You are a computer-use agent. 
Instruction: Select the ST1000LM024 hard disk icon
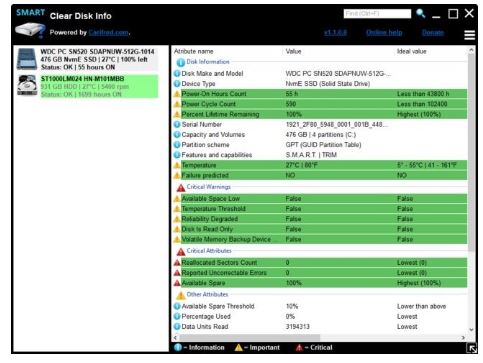coord(27,85)
